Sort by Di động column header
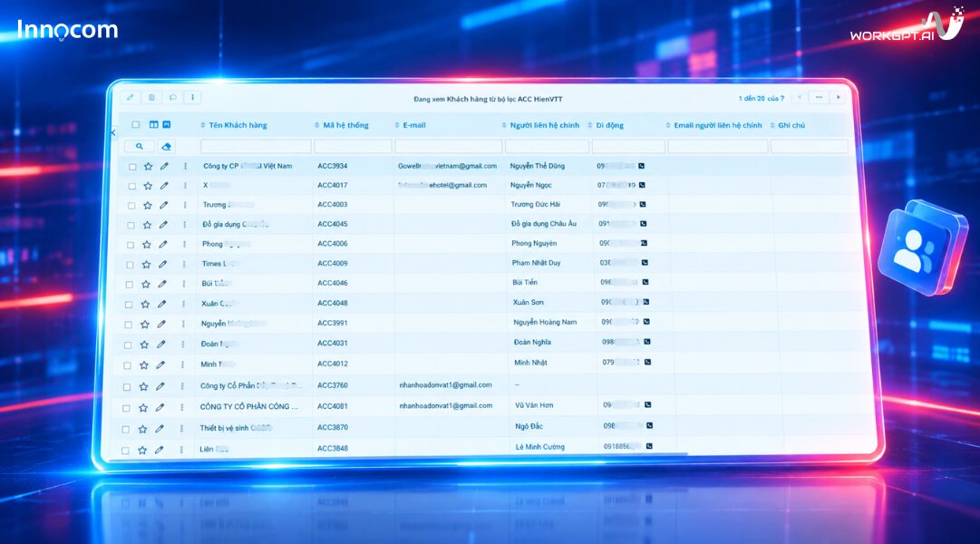 coord(606,125)
